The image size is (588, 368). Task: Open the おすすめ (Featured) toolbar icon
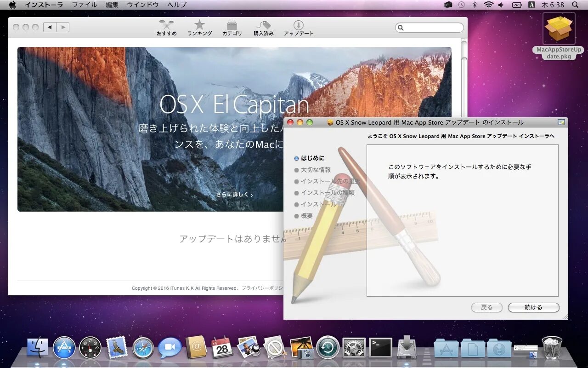tap(166, 28)
